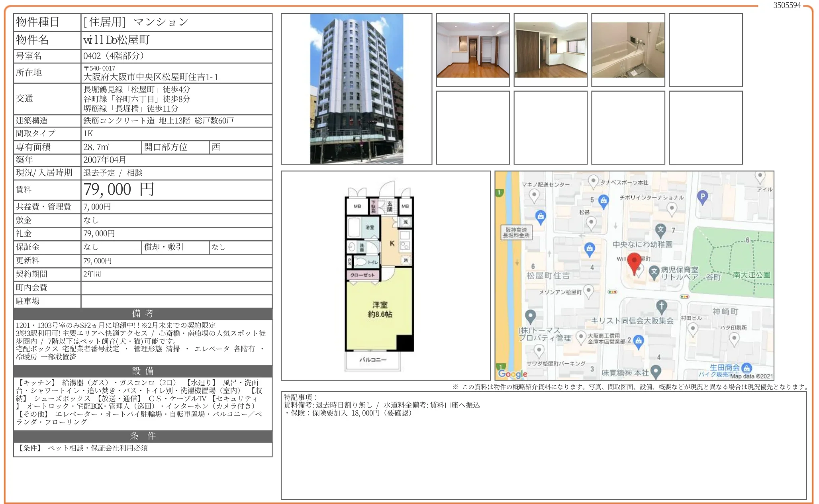Click the 文 icon of 病児保育室リトルベアー谷町
Image resolution: width=819 pixels, height=504 pixels.
click(x=654, y=272)
